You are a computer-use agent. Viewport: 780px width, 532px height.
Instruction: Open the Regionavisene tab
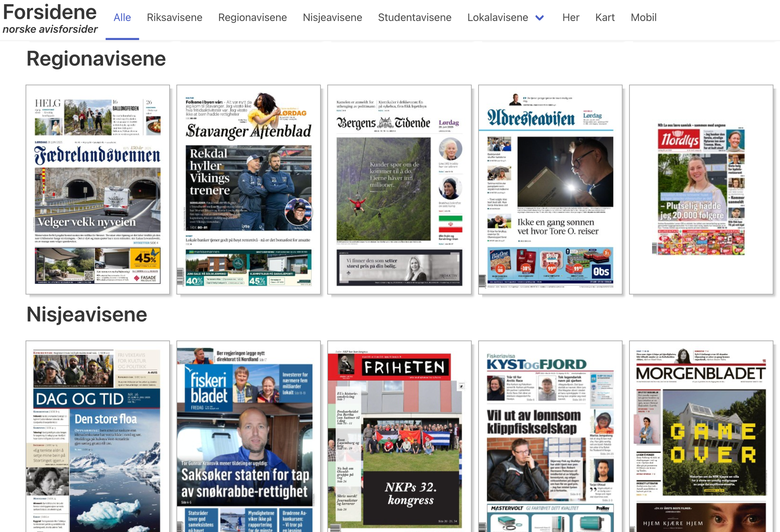pos(252,18)
